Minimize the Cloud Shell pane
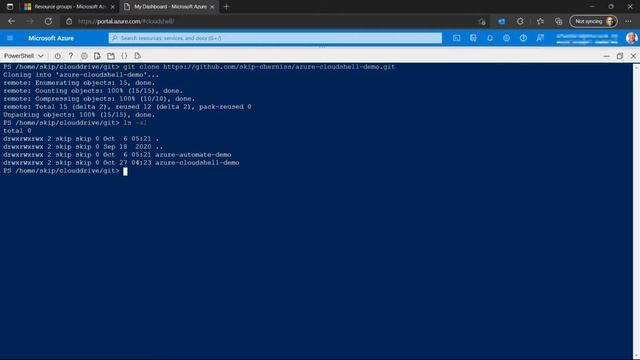The width and height of the screenshot is (640, 360). [607, 56]
